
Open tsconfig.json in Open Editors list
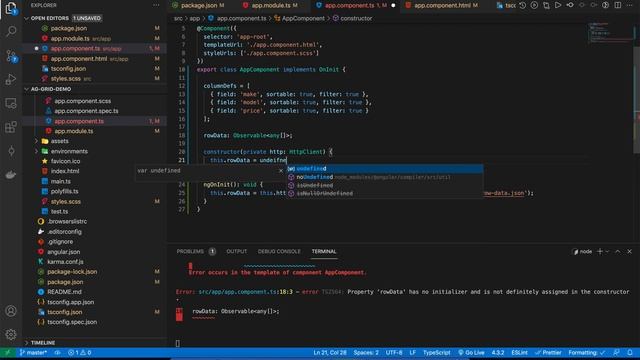tap(68, 69)
